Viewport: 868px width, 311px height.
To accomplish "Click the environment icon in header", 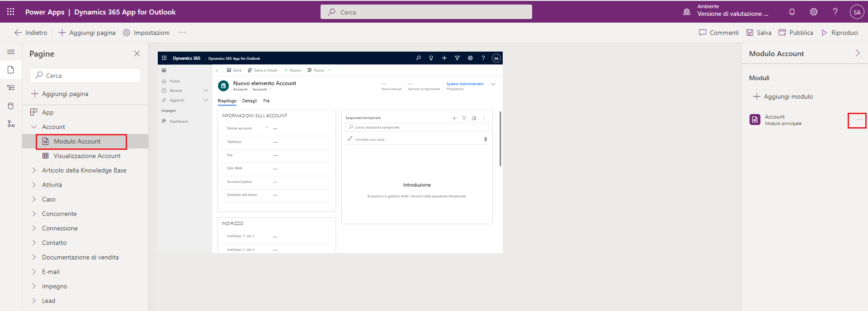I will 687,12.
